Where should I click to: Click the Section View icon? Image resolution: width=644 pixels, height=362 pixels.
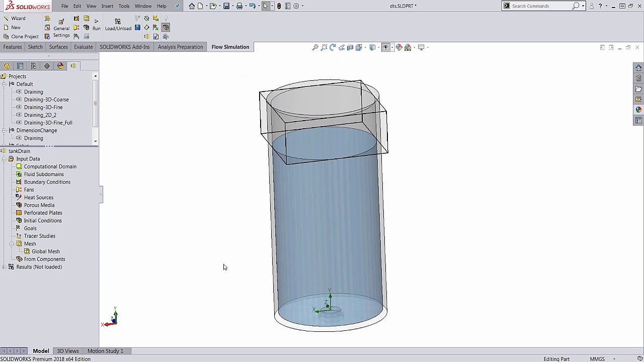(350, 47)
